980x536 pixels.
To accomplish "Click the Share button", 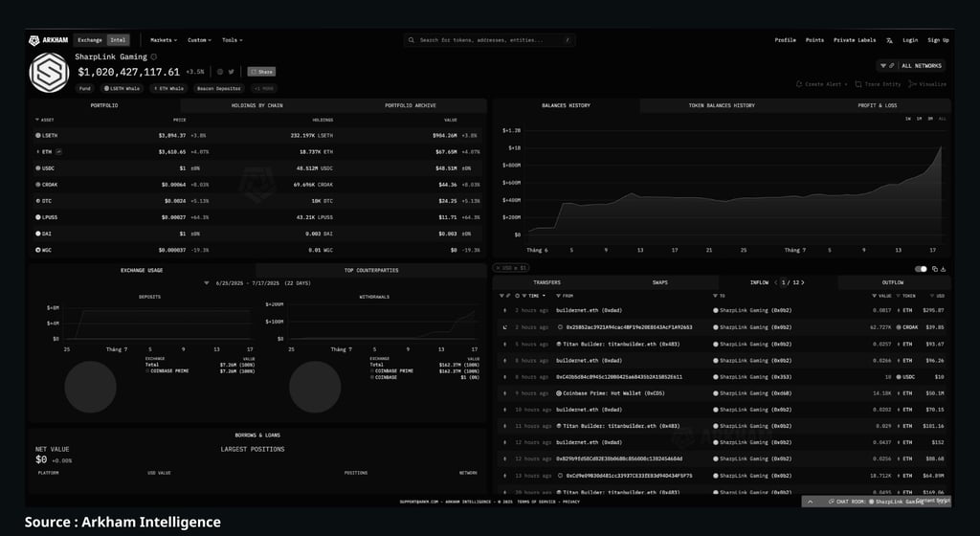I will [261, 72].
